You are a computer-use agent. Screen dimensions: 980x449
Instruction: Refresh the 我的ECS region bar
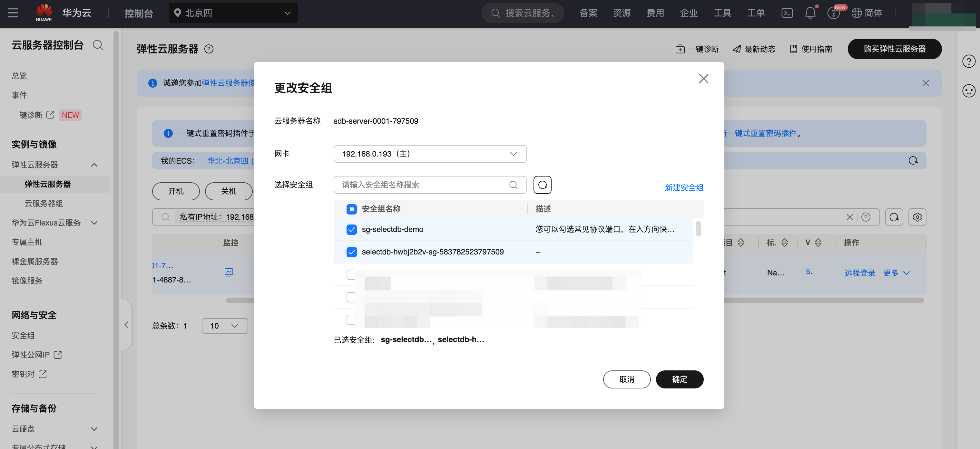click(913, 161)
